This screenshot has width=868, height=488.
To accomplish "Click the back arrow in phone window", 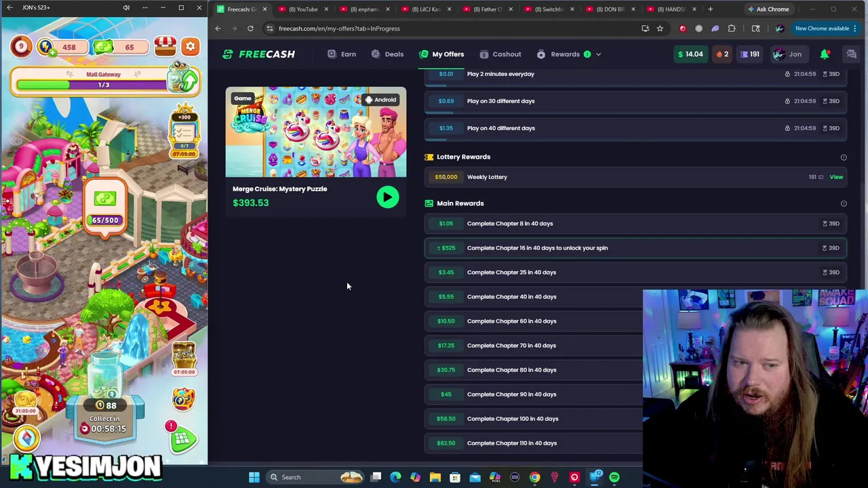I will [x=9, y=7].
